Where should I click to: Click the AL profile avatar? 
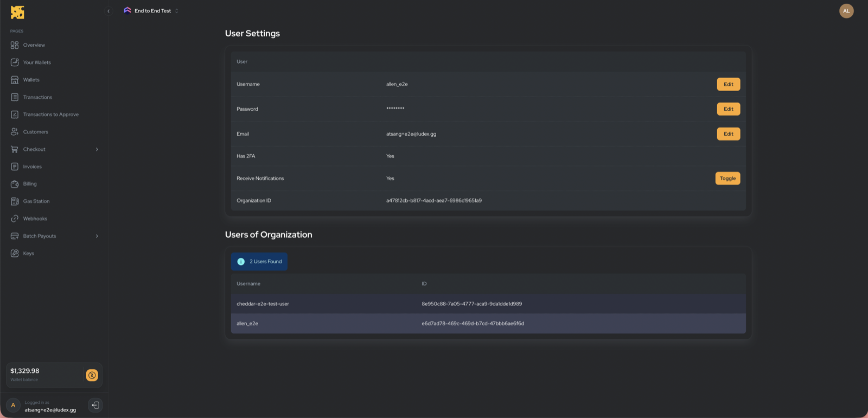(x=846, y=11)
